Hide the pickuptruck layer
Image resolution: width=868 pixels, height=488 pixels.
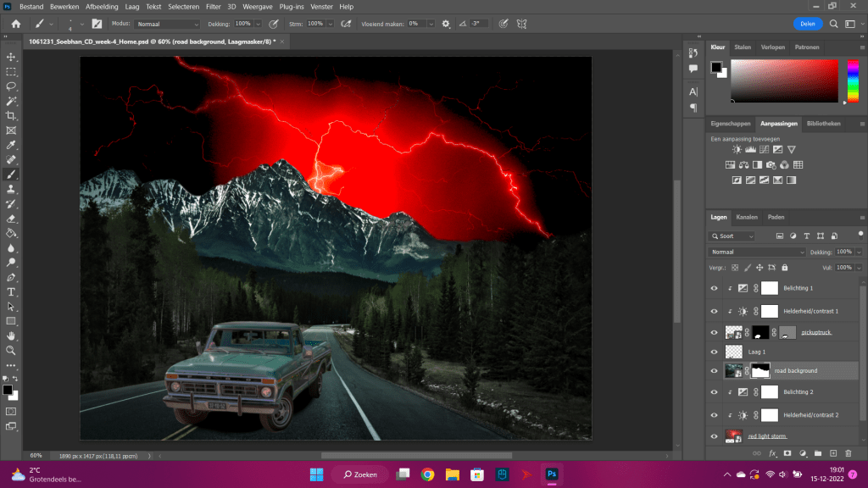tap(714, 332)
